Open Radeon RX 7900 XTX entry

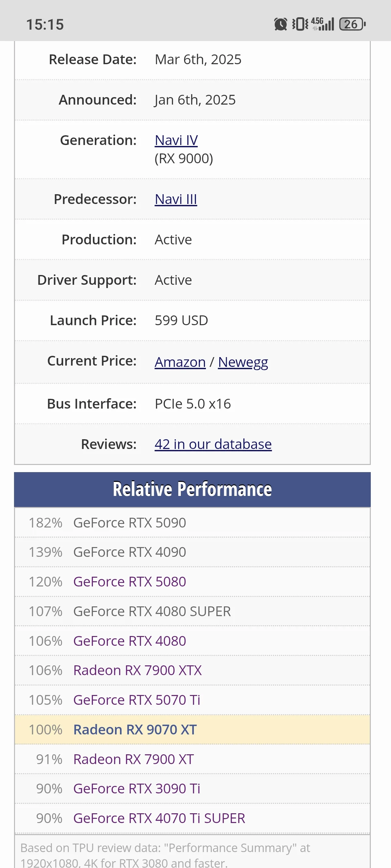point(138,670)
